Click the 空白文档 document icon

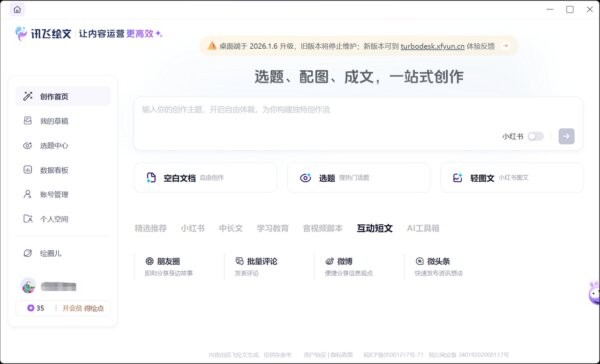click(151, 178)
